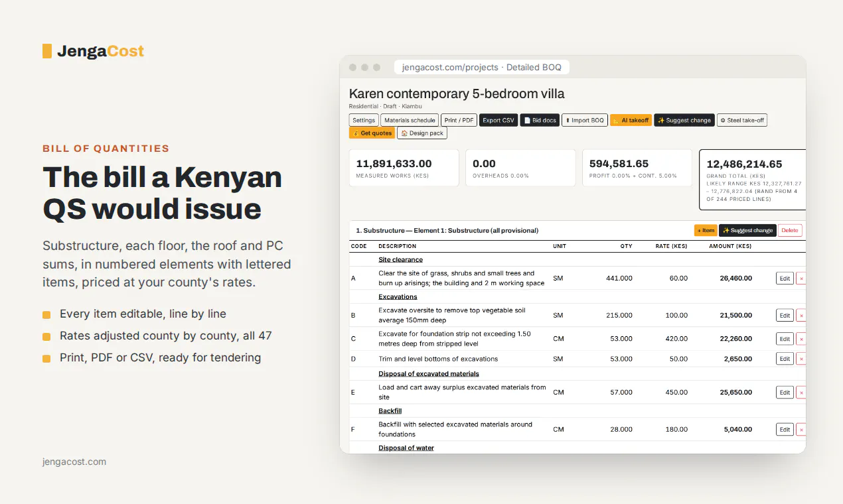Export the BOQ as CSV

click(x=498, y=120)
